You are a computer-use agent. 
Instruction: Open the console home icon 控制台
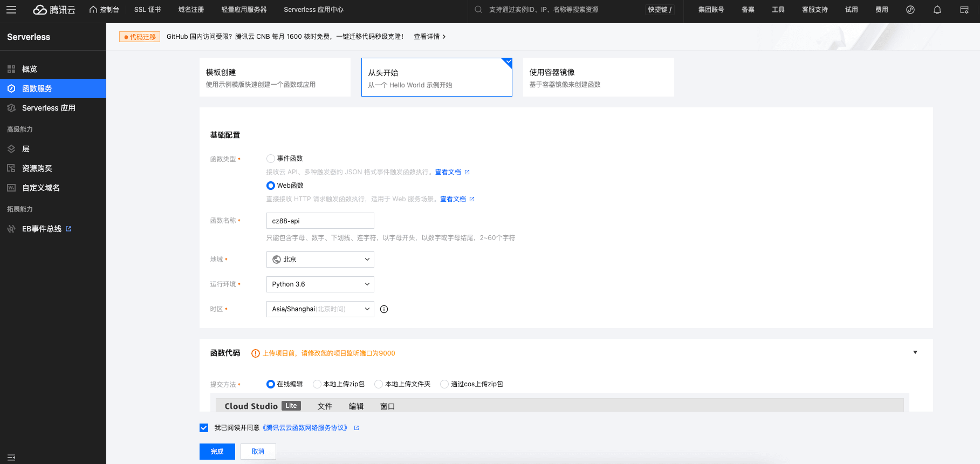pyautogui.click(x=104, y=10)
